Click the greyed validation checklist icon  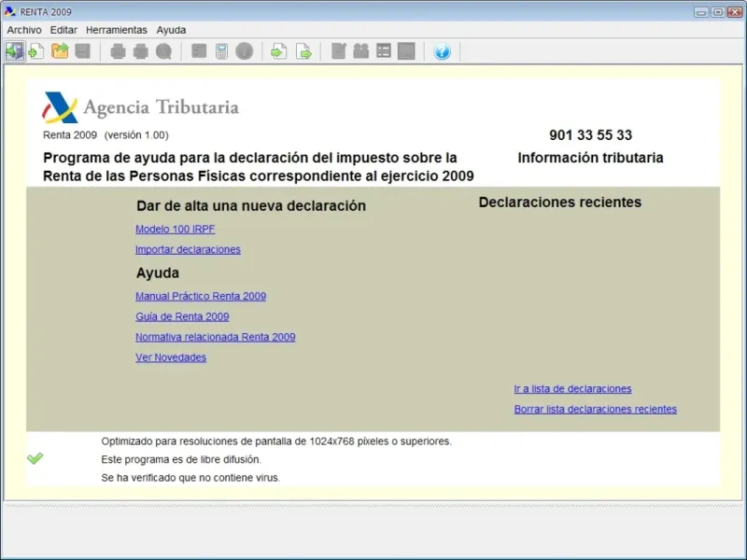(199, 51)
